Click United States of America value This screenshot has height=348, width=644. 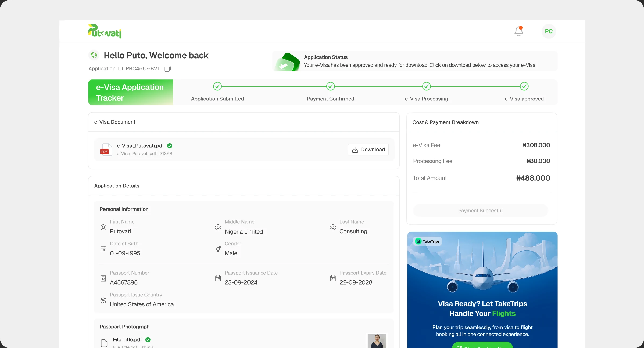pyautogui.click(x=142, y=305)
